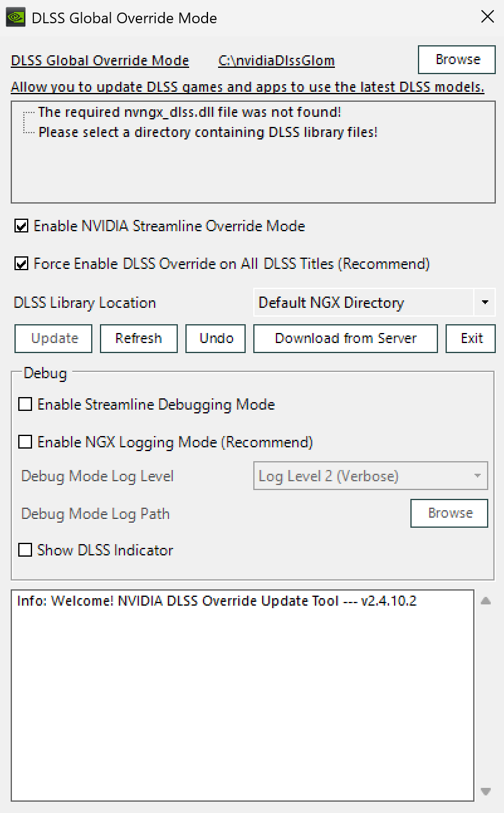The height and width of the screenshot is (813, 504).
Task: Click the Debug Mode Log Path label
Action: click(96, 514)
